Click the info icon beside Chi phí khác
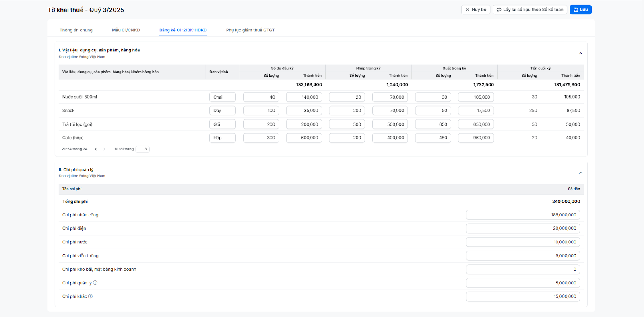Screen dimensions: 644x317 point(91,296)
